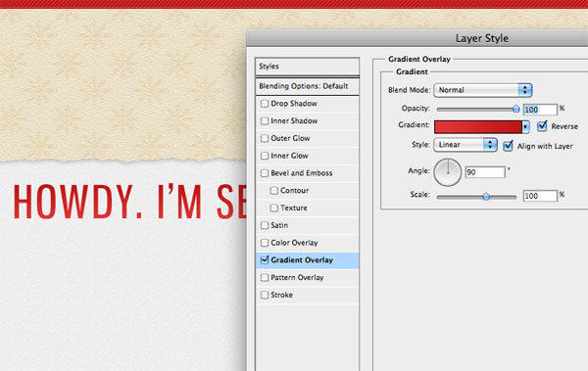This screenshot has width=588, height=371.
Task: Click the Opacity value field
Action: coord(540,110)
